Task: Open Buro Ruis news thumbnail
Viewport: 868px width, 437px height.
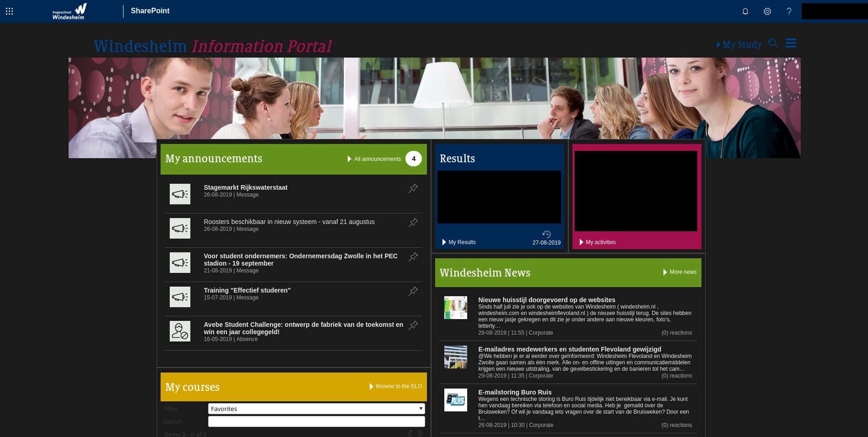Action: pyautogui.click(x=456, y=400)
